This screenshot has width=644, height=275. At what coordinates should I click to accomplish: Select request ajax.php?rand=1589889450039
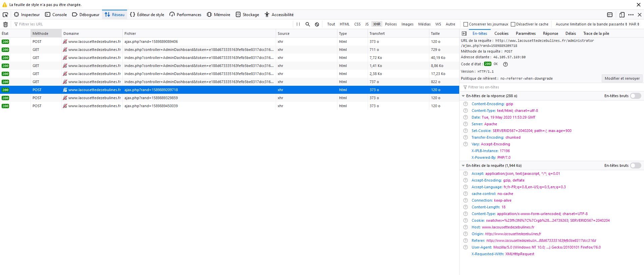click(x=229, y=106)
